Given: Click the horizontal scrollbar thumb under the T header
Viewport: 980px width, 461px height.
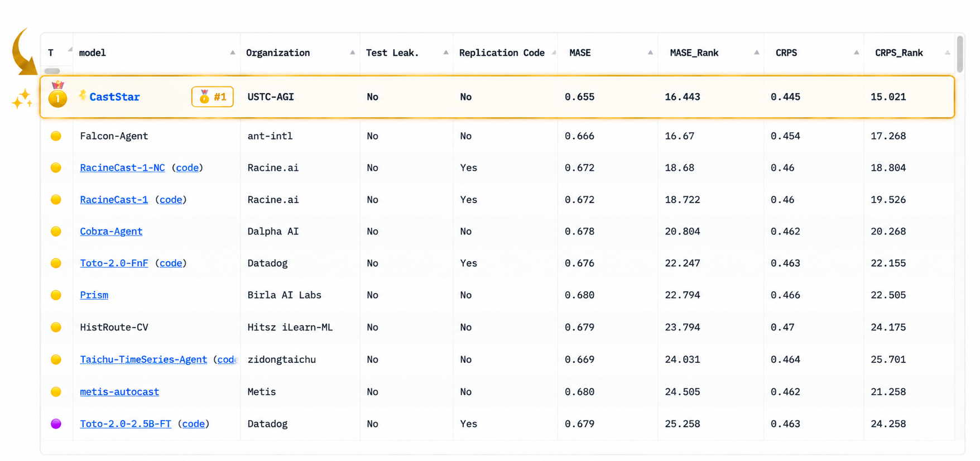Looking at the screenshot, I should [52, 71].
